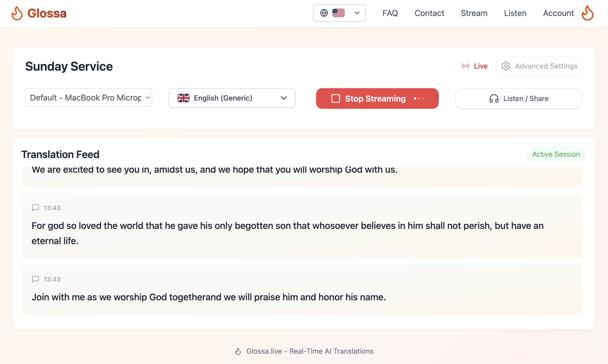608x364 pixels.
Task: Expand the site language chevron
Action: click(357, 13)
